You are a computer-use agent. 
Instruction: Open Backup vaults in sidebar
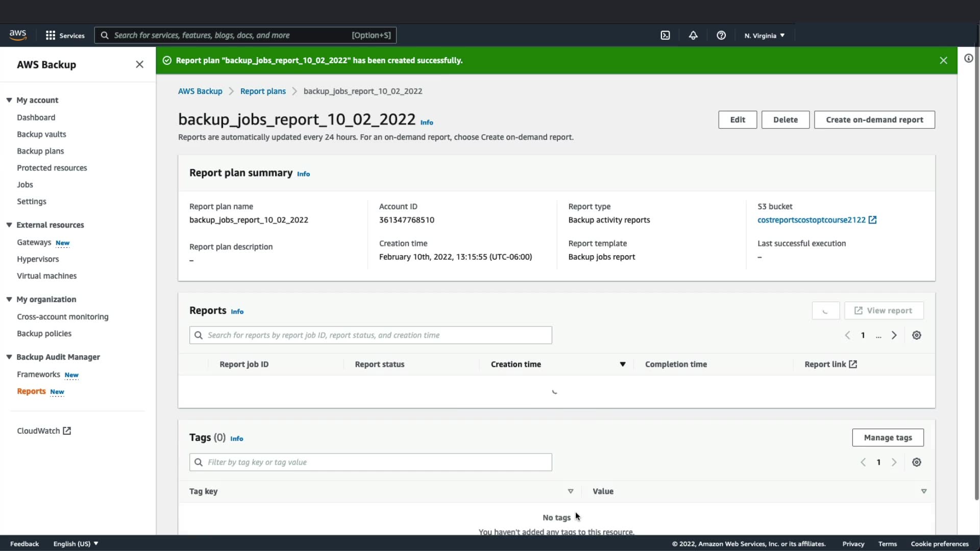(x=41, y=134)
